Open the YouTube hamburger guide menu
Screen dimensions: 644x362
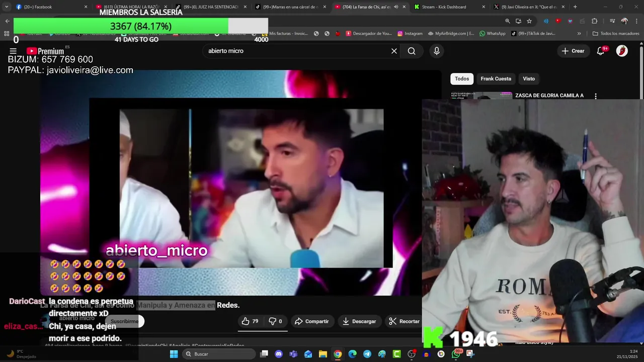(x=13, y=51)
